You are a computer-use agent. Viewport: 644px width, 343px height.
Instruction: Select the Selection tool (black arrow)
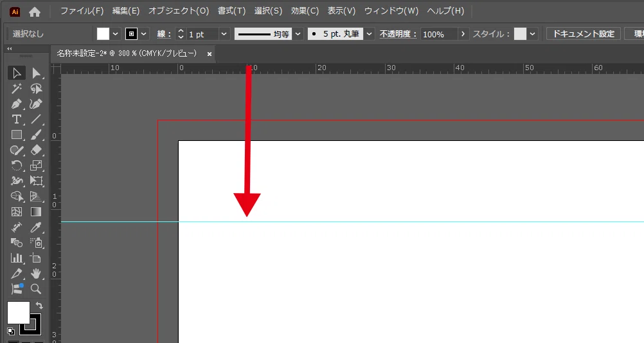point(17,73)
